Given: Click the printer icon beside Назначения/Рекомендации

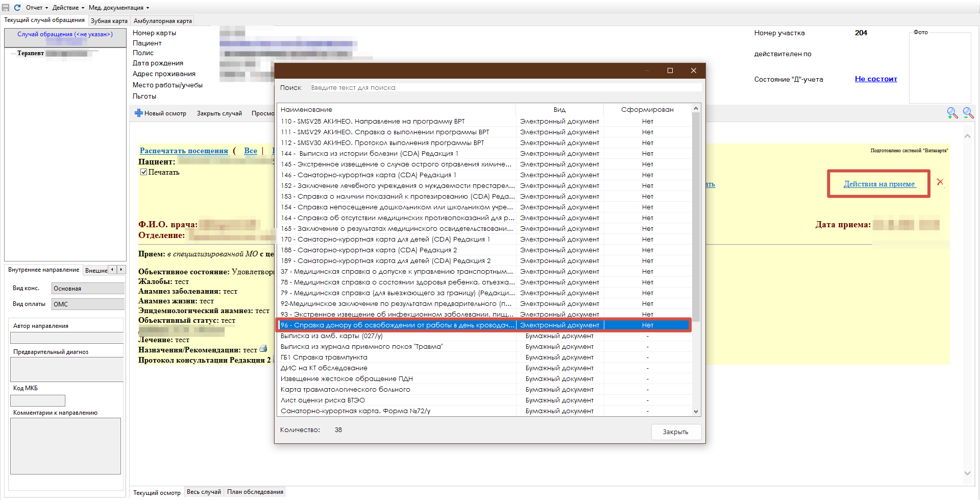Looking at the screenshot, I should click(263, 349).
